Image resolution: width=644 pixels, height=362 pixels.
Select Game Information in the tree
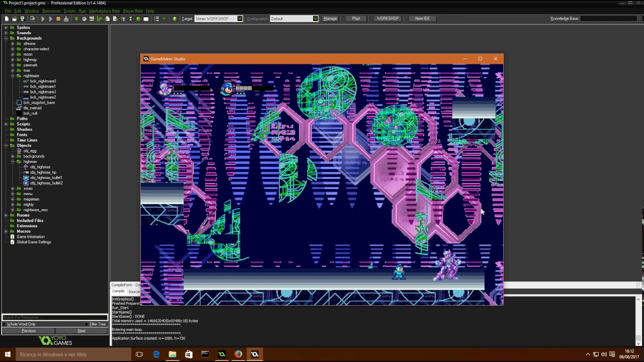(x=31, y=237)
